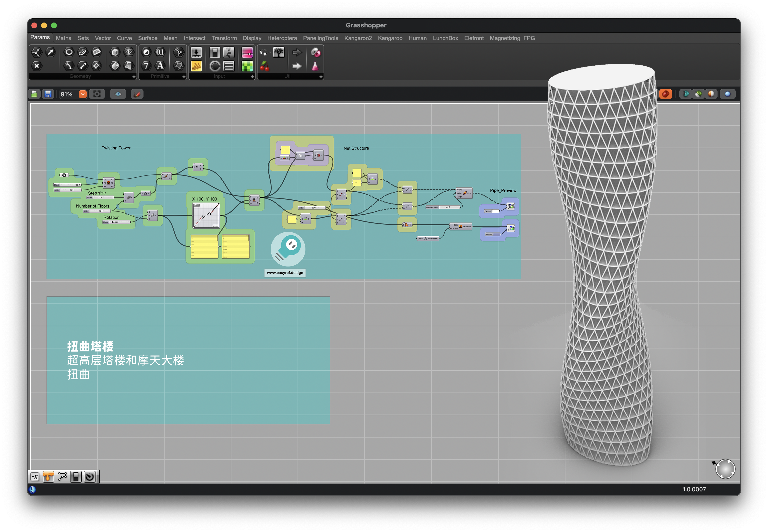Select the Gradient component icon
Viewport: 768px width, 532px height.
click(x=247, y=52)
